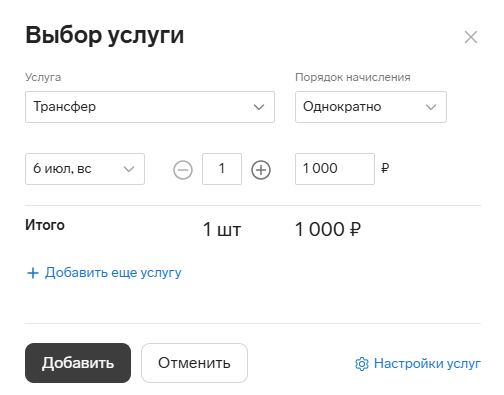Click the gear icon beside Настройки услуг
This screenshot has width=504, height=395.
(x=362, y=364)
